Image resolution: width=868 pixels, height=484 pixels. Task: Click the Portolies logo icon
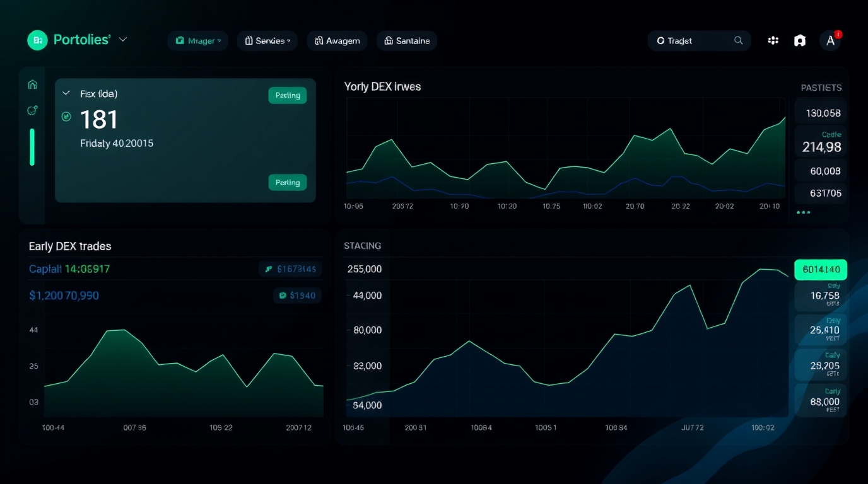(x=37, y=40)
